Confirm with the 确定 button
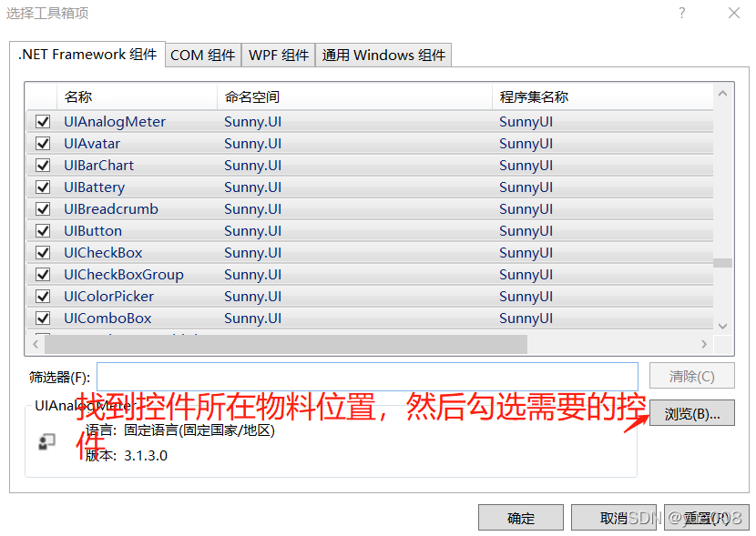 (x=521, y=518)
